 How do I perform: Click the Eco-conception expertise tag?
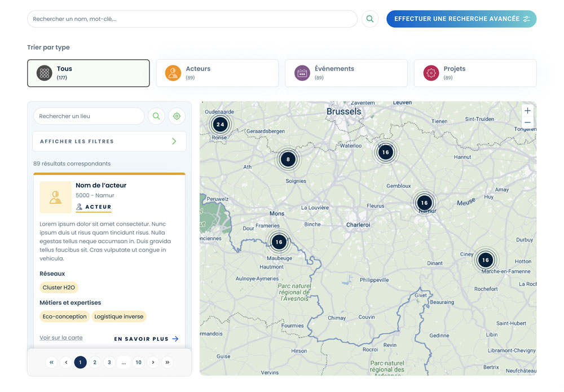coord(64,316)
